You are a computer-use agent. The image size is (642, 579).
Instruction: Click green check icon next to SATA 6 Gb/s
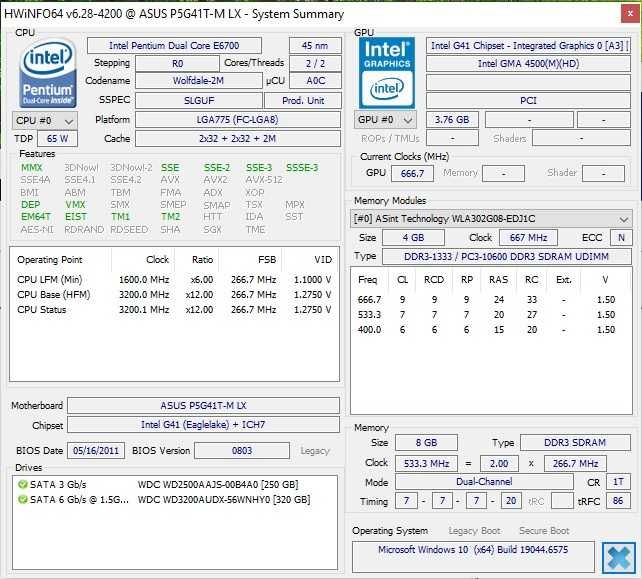(x=23, y=500)
